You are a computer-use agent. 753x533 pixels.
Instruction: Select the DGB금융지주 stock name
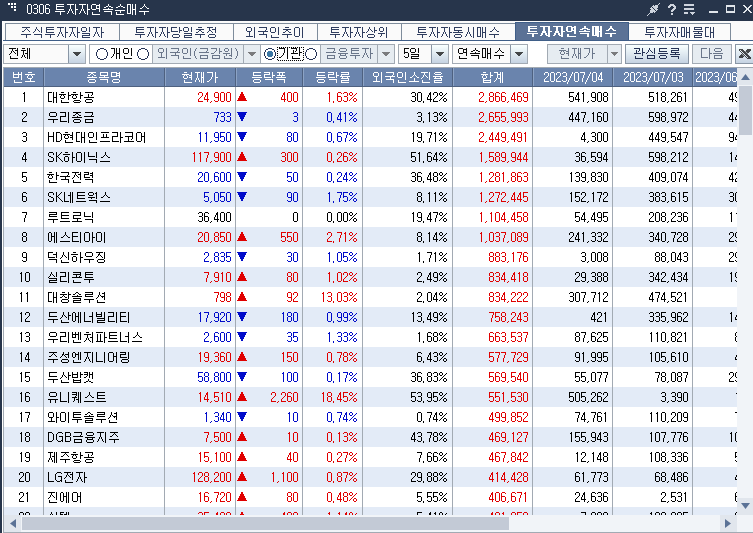[x=83, y=438]
